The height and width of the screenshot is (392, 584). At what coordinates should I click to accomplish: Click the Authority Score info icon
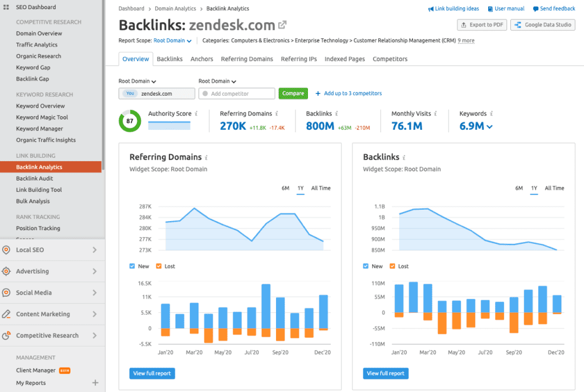tap(196, 114)
